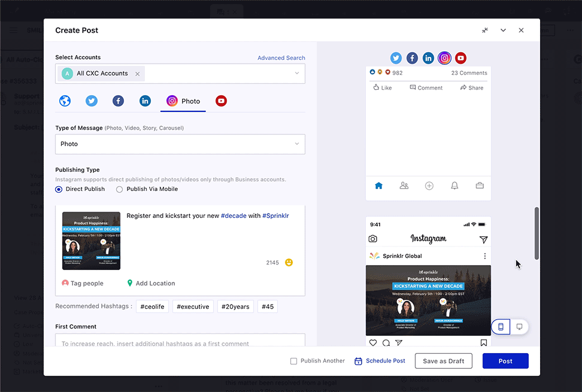Switch to the YouTube channel tab

coord(221,101)
